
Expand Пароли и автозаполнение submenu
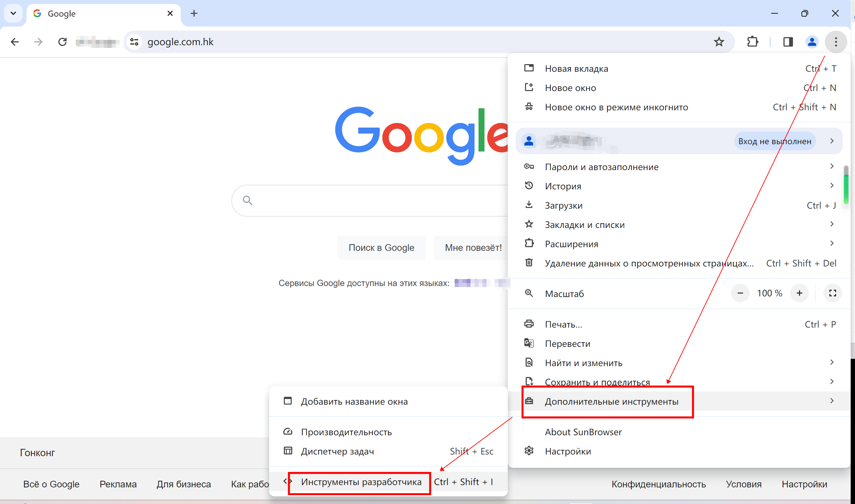tap(679, 167)
